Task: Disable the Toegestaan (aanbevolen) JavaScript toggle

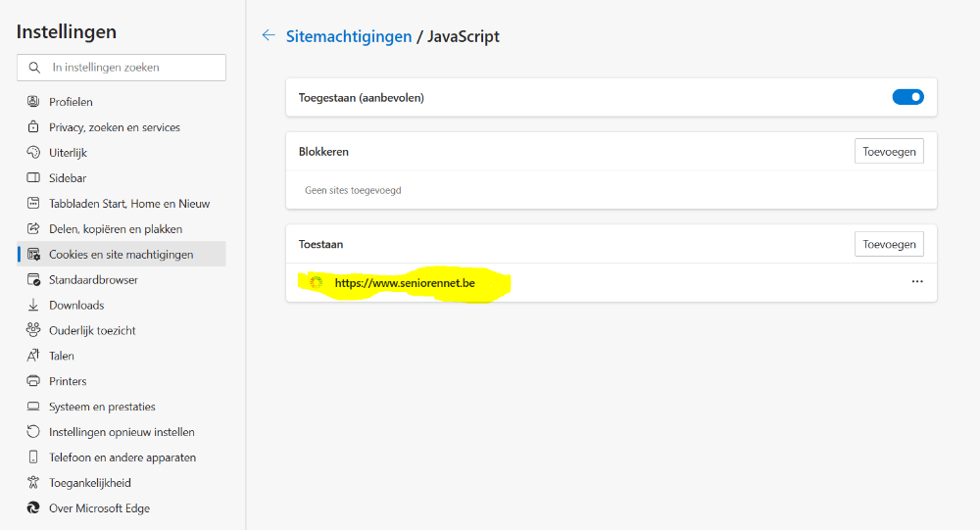Action: tap(907, 97)
